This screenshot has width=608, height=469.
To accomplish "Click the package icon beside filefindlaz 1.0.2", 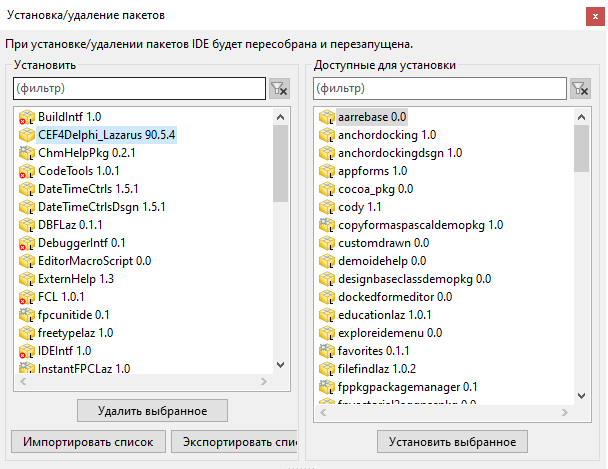I will click(327, 369).
